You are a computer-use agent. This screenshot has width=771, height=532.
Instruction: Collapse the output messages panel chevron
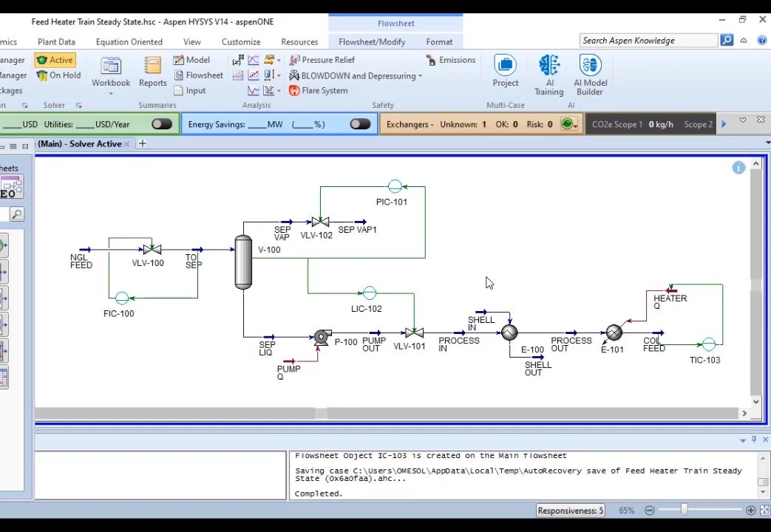[x=743, y=440]
